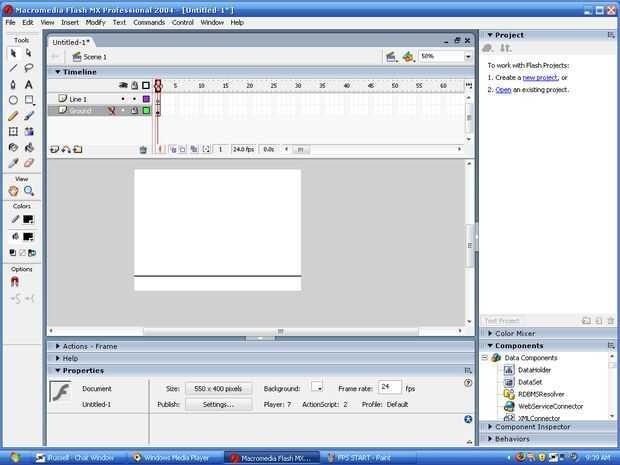This screenshot has width=620, height=465.
Task: Expand the Color Mixer panel
Action: [490, 333]
